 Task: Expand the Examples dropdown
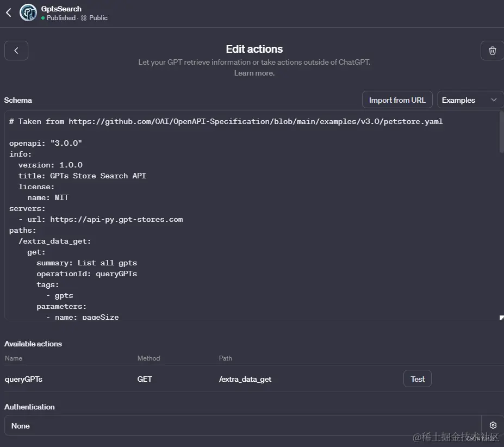(470, 100)
